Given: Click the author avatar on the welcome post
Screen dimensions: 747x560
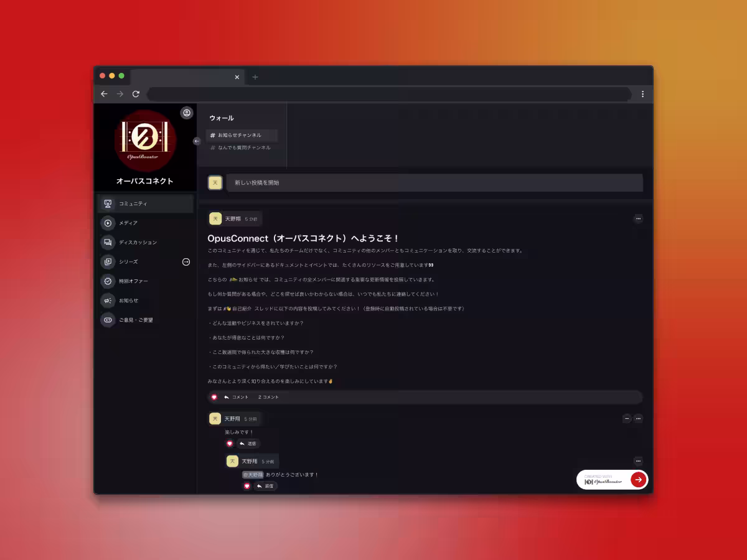Looking at the screenshot, I should click(x=215, y=218).
